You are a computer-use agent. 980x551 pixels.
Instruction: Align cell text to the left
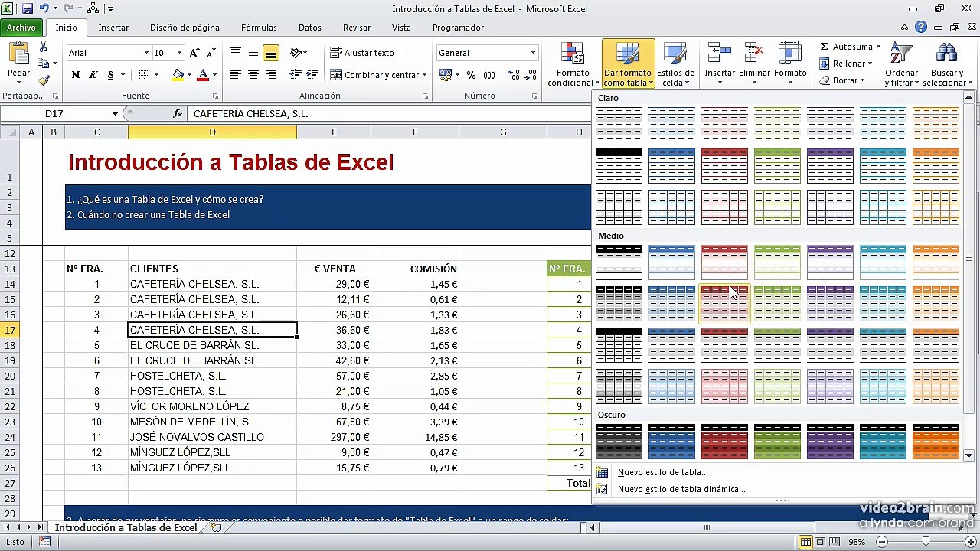(x=236, y=75)
